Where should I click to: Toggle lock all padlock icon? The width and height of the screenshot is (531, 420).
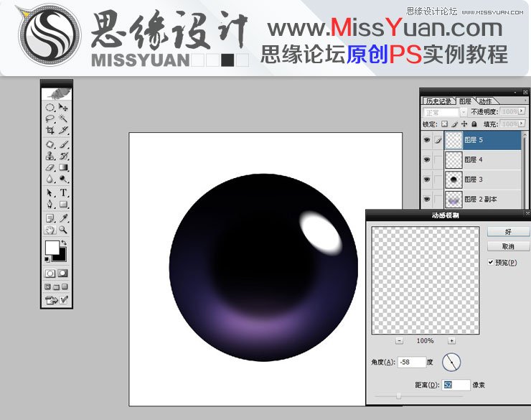click(x=474, y=124)
